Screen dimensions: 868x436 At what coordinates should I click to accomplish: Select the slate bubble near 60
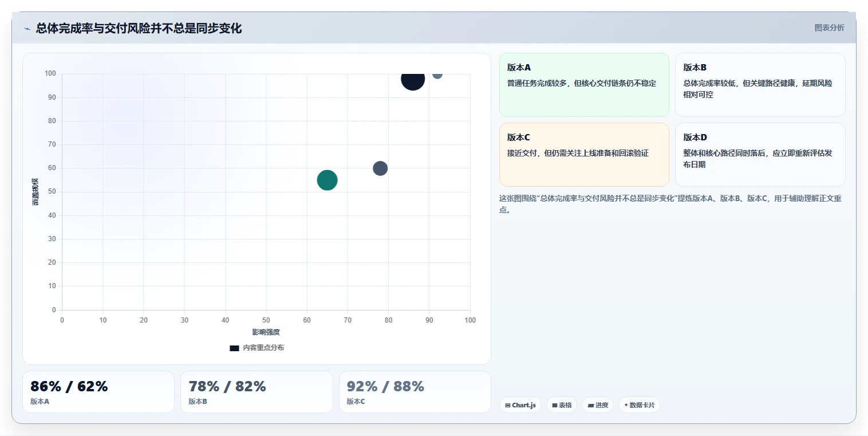click(380, 168)
